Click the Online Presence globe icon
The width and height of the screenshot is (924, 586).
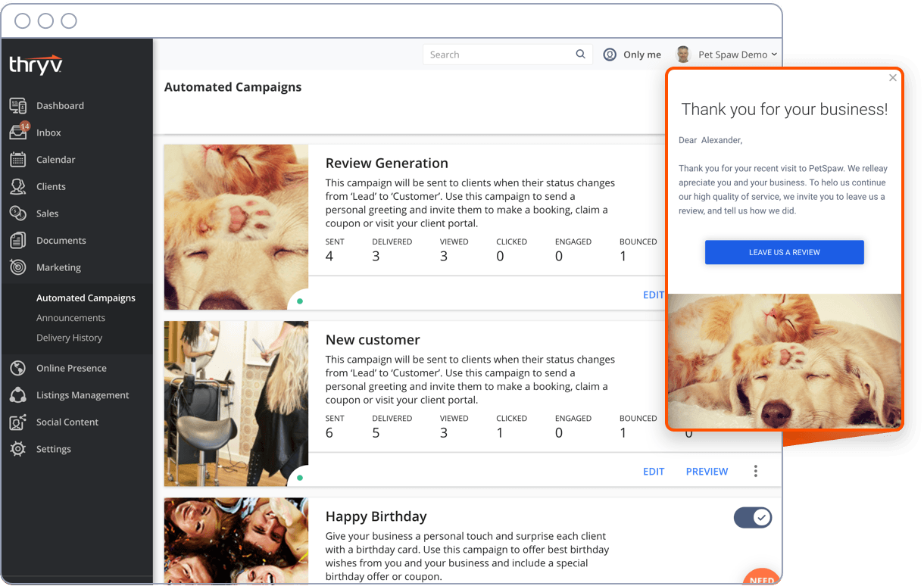(x=18, y=368)
